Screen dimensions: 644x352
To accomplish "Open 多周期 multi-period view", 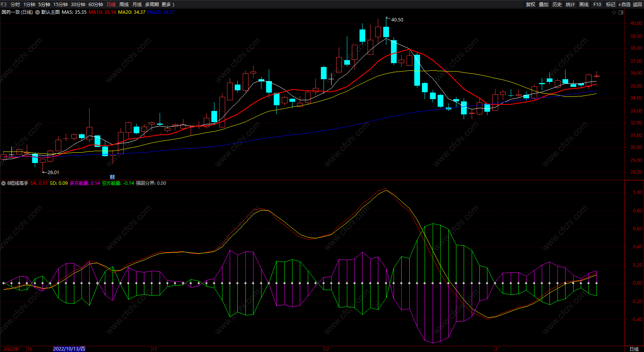I will coord(152,5).
